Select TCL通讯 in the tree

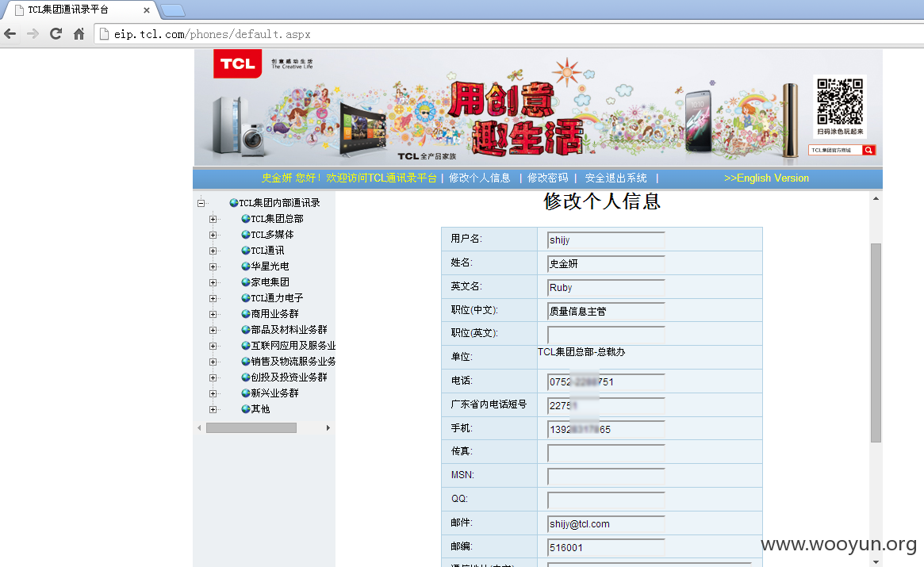[267, 251]
